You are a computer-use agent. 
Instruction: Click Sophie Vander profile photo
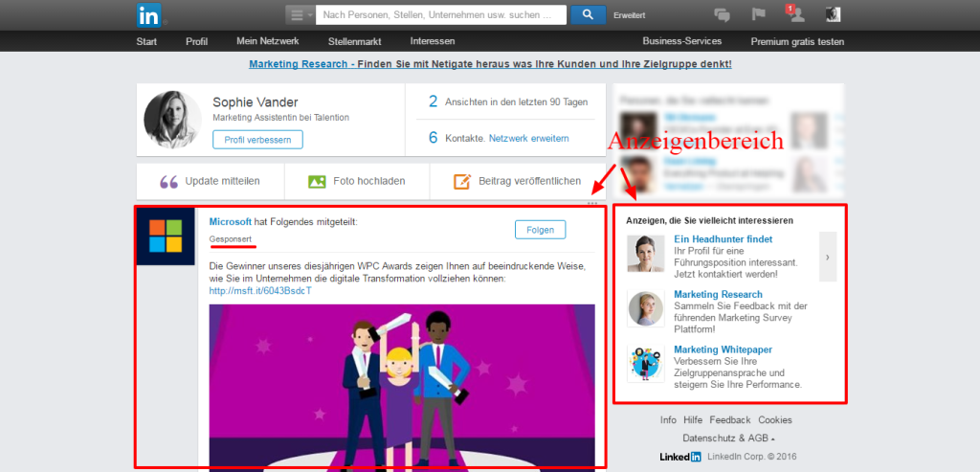(172, 120)
